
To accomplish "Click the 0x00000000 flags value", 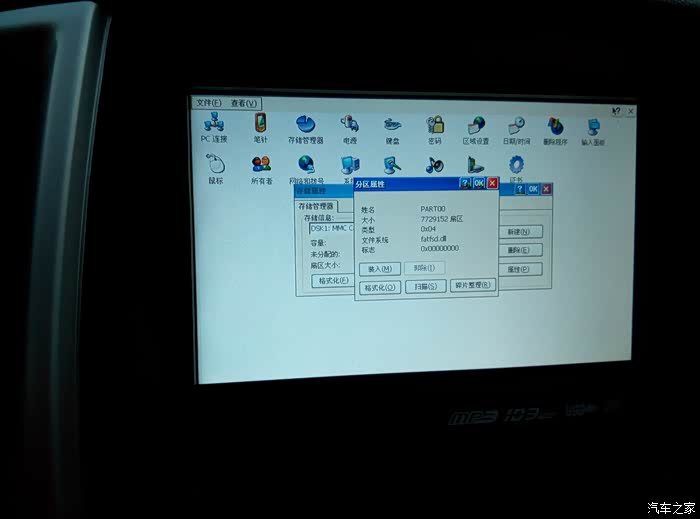I will tap(439, 249).
